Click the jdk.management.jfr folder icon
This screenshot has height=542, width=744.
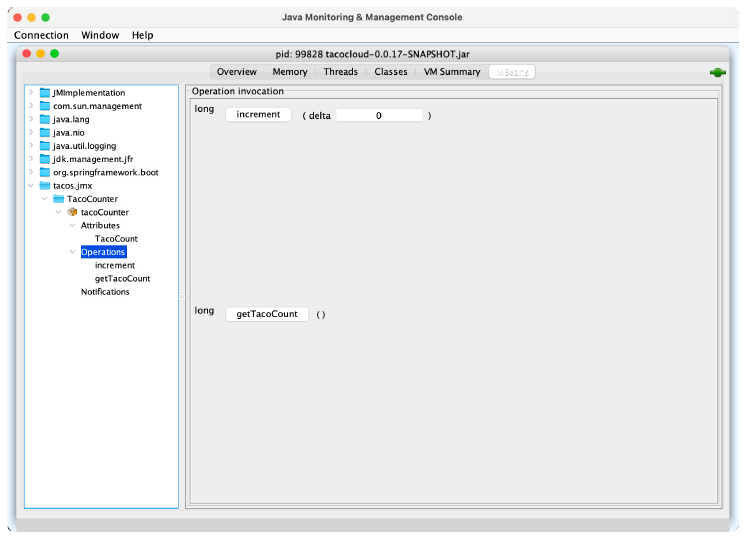point(45,159)
